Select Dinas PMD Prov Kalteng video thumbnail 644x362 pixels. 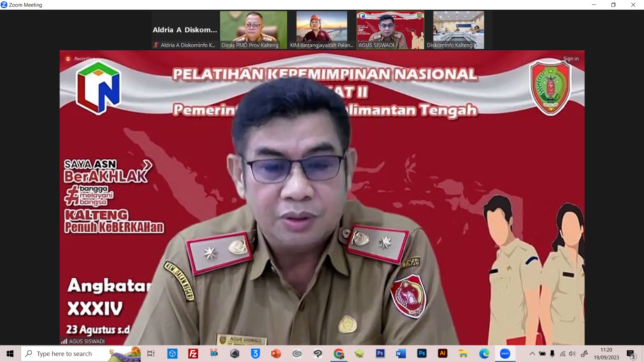pos(253,30)
